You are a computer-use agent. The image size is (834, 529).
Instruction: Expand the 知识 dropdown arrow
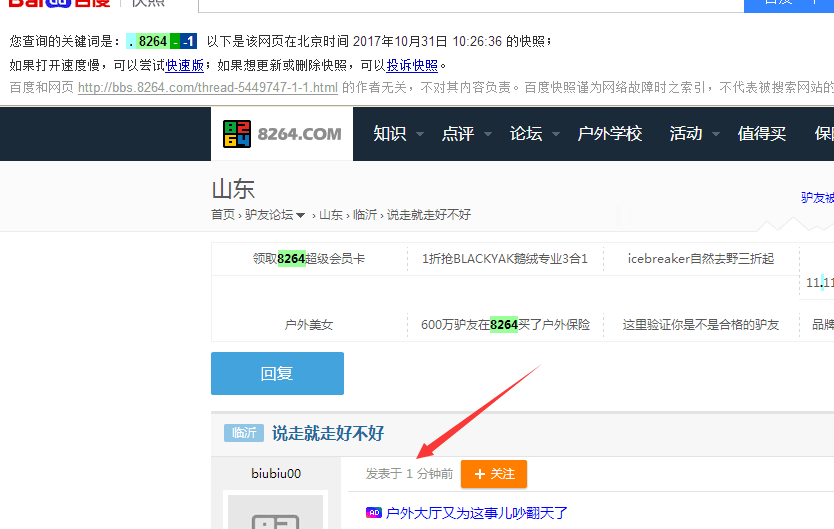[x=420, y=134]
